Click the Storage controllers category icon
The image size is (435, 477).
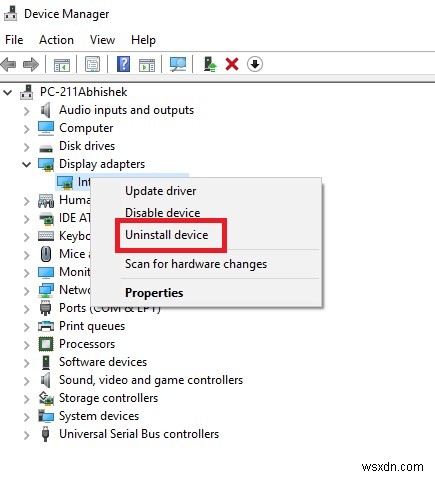46,398
